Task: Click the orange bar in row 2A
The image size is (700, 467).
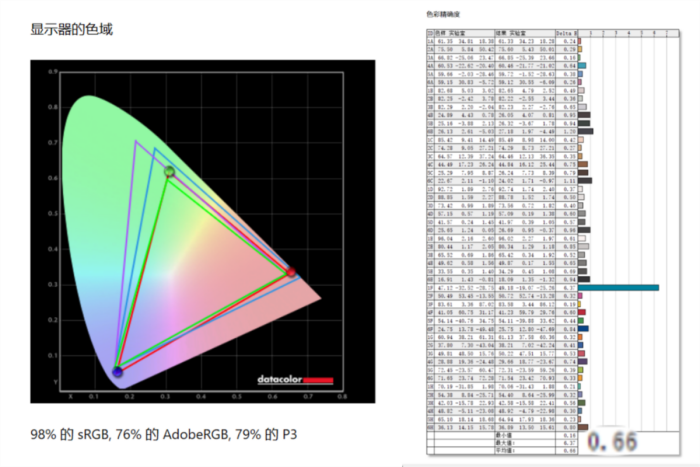Action: click(x=580, y=48)
